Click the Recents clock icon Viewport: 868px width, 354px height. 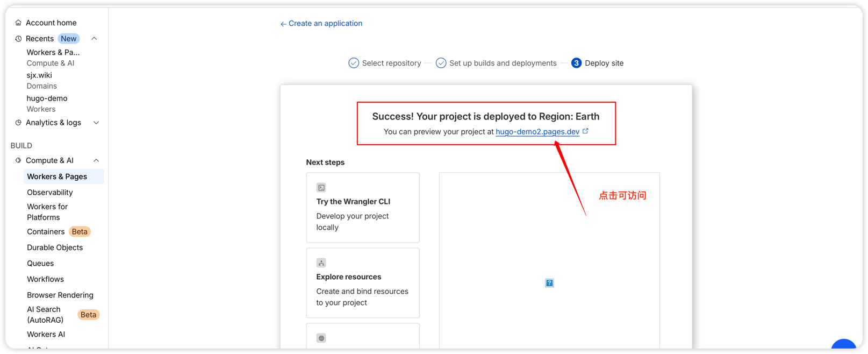(x=18, y=39)
